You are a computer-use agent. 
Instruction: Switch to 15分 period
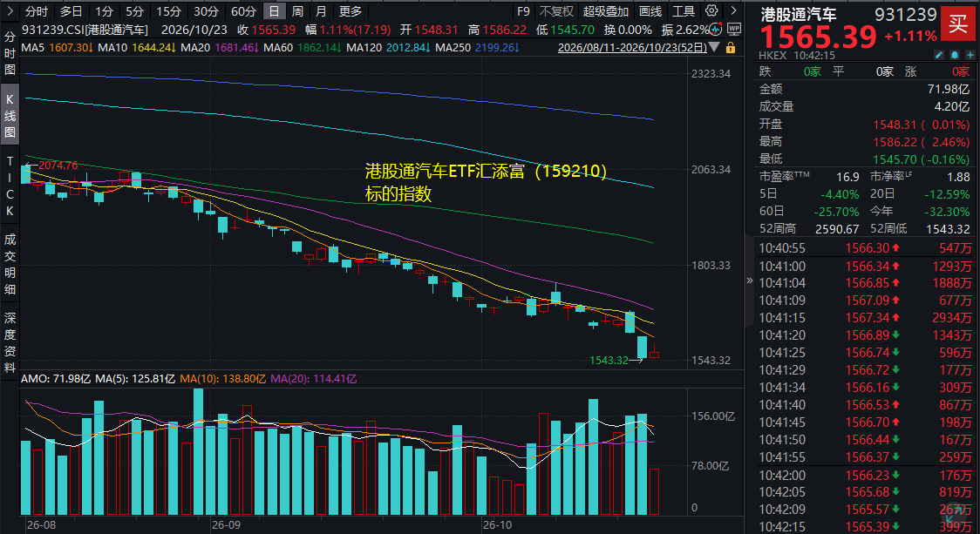pos(169,11)
